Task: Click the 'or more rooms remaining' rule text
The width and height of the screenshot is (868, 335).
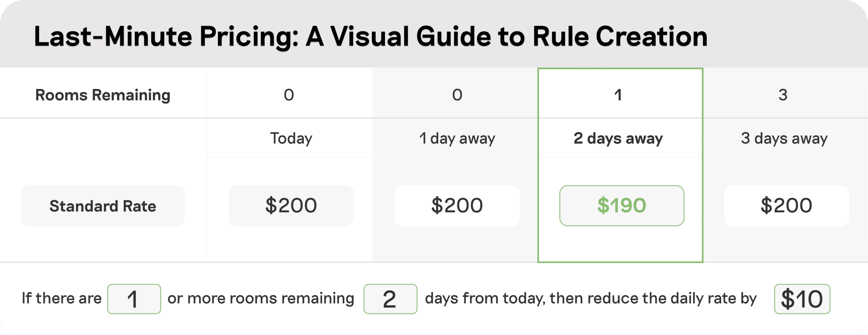Action: tap(261, 298)
